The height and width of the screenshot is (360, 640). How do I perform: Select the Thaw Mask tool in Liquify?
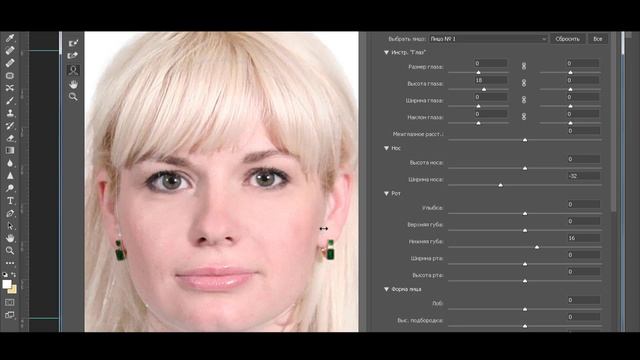coord(73,55)
